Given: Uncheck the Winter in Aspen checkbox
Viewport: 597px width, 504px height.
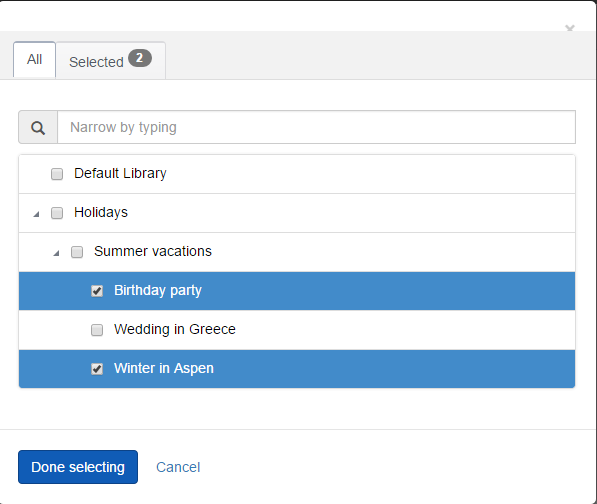Looking at the screenshot, I should (97, 368).
